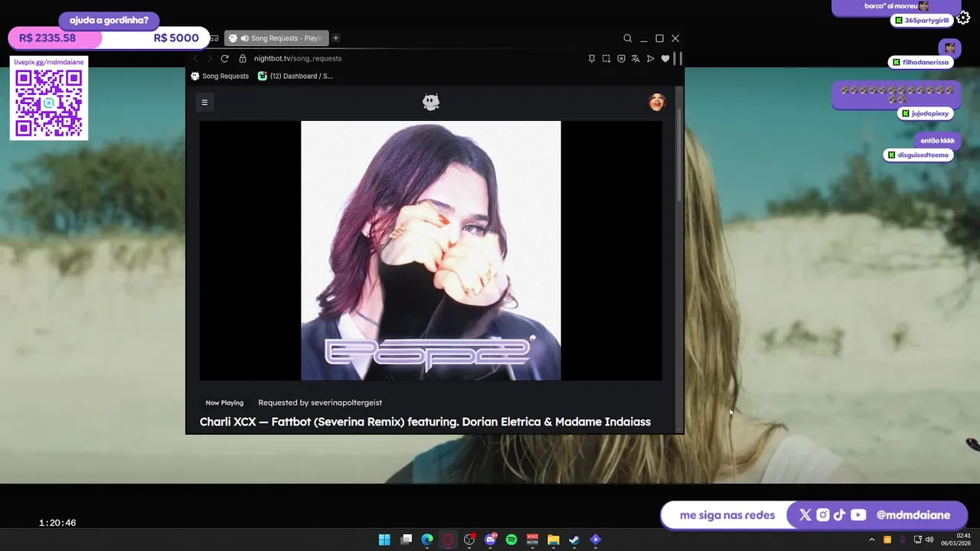Open Steam from taskbar
Image resolution: width=980 pixels, height=551 pixels.
574,540
